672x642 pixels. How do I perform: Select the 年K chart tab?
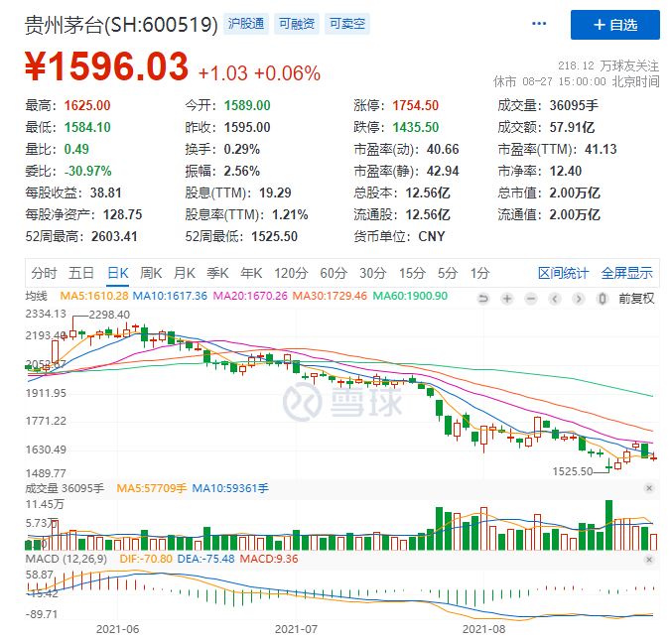coord(251,273)
